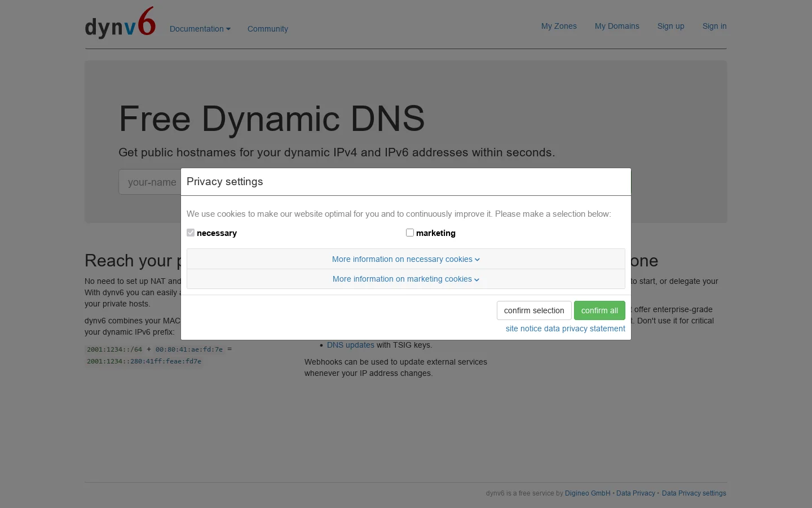Viewport: 812px width, 508px height.
Task: Click the dynv6 logo
Action: point(120,23)
